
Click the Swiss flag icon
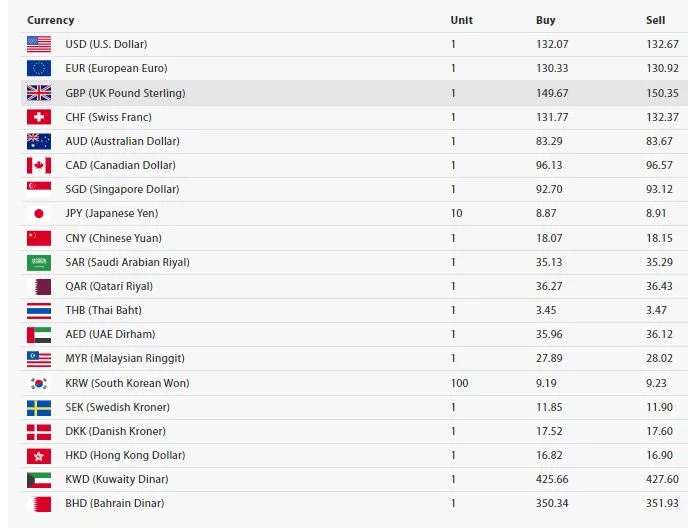tap(39, 117)
